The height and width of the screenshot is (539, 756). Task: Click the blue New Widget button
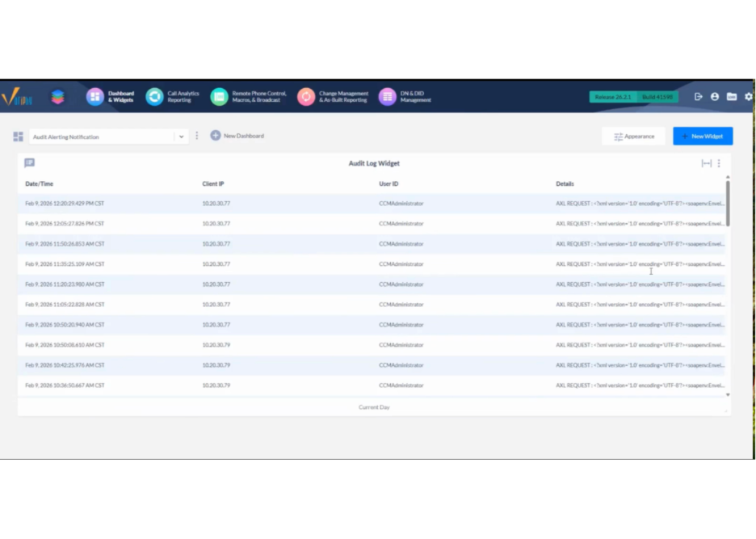pos(703,137)
